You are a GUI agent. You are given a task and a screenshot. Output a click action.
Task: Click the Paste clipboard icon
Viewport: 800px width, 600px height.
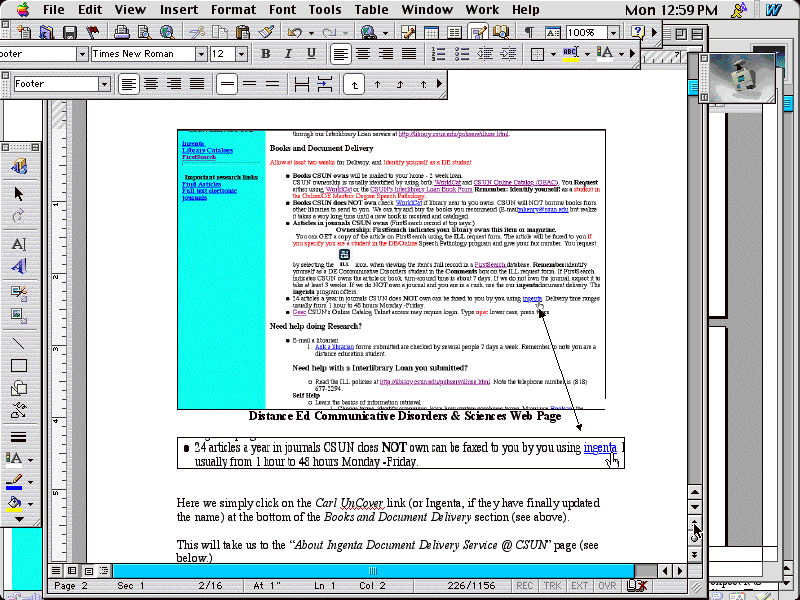point(242,33)
